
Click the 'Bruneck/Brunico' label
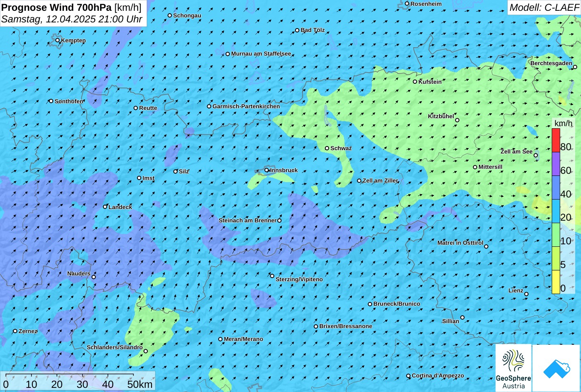[397, 304]
